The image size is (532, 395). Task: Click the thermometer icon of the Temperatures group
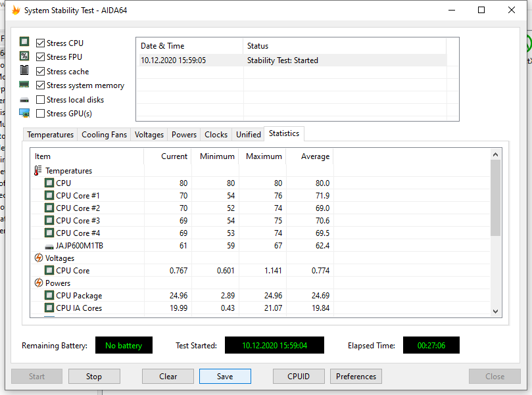pos(37,170)
